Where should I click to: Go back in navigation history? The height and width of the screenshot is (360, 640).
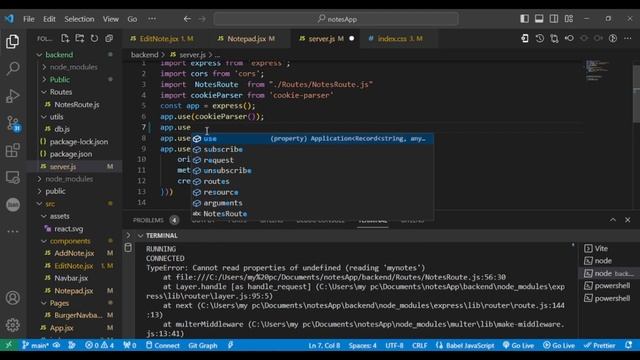(x=187, y=19)
